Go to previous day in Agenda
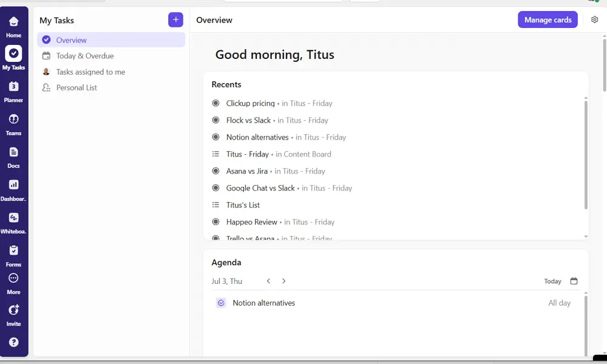607x364 pixels. pos(268,281)
